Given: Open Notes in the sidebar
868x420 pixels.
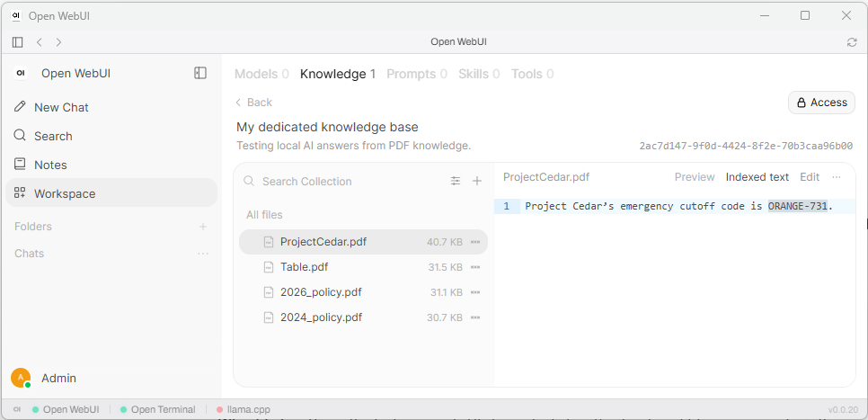Looking at the screenshot, I should (x=111, y=165).
